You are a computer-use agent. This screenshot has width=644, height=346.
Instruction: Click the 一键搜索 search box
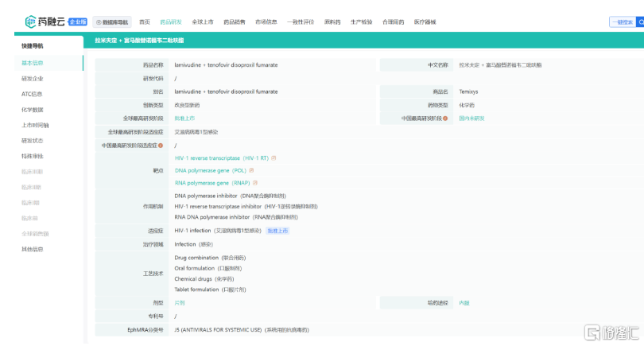[x=623, y=22]
